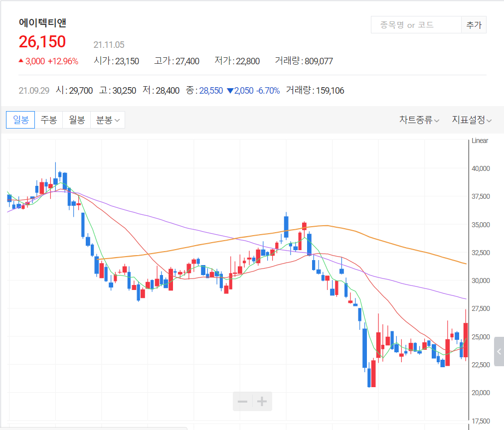Image resolution: width=504 pixels, height=430 pixels.
Task: Click the 37,500 price axis label
Action: coord(481,196)
